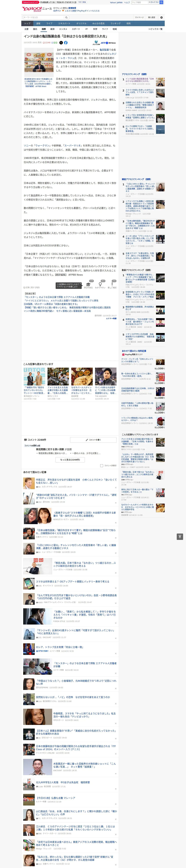Click the マイページ link
Screen dimensions: 186x868
[x=139, y=17]
